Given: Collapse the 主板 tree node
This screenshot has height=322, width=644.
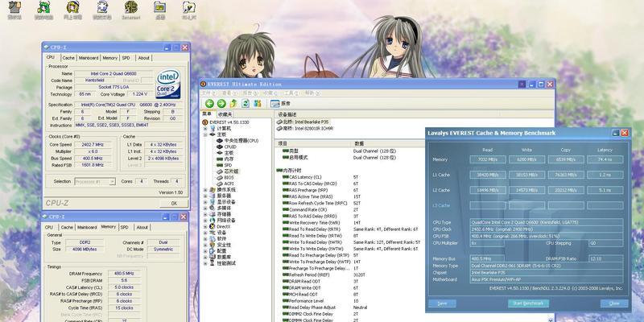Looking at the screenshot, I should 205,134.
